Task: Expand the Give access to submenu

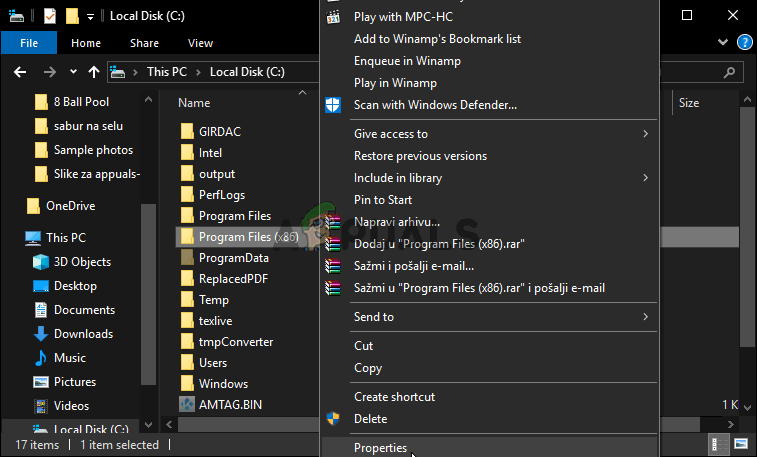Action: 645,134
